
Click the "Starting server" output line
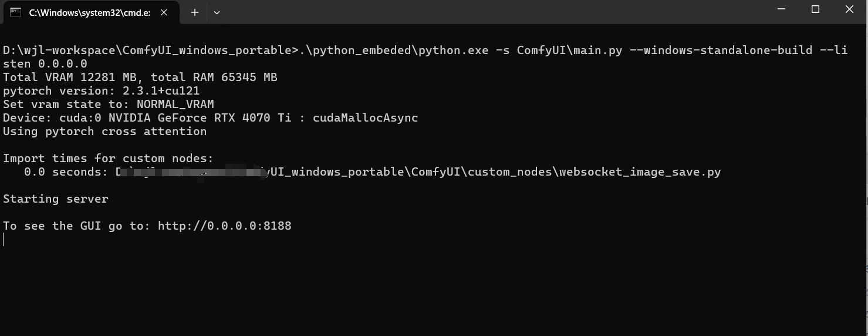click(x=56, y=199)
